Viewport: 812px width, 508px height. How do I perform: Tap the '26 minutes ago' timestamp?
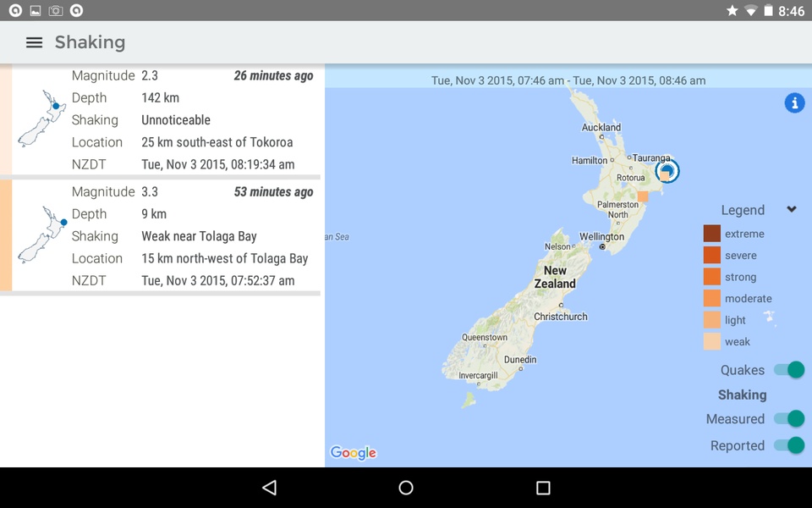click(x=273, y=75)
